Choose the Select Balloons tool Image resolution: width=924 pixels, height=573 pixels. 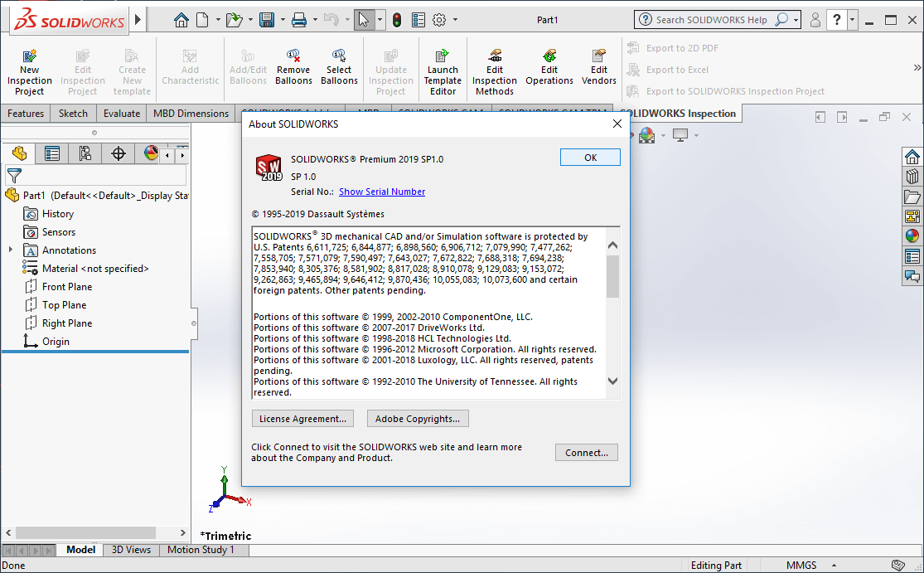tap(339, 67)
